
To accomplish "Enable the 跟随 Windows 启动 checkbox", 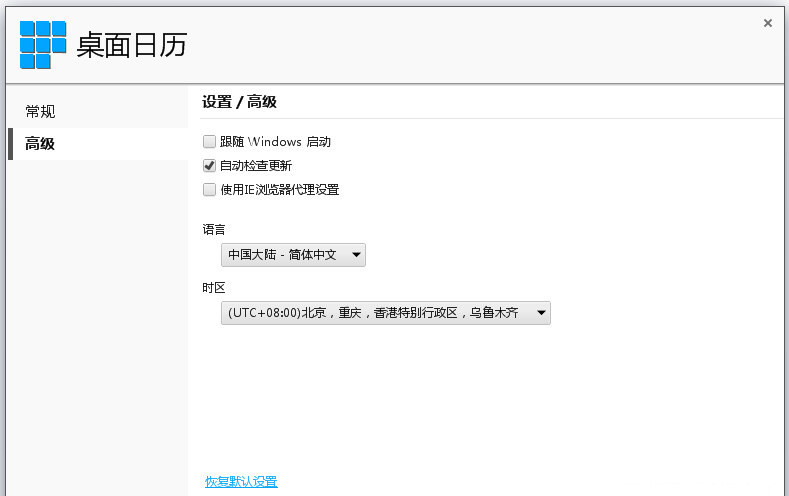I will (x=209, y=142).
